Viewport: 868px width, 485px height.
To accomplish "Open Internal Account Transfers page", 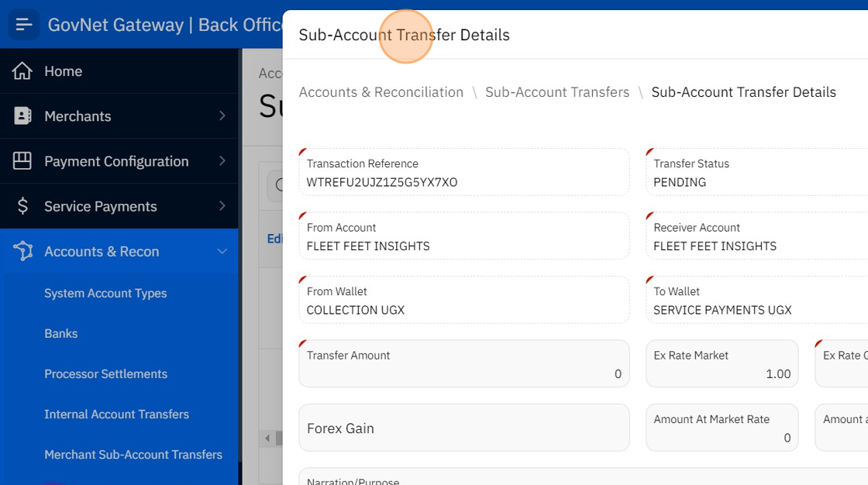I will (116, 414).
